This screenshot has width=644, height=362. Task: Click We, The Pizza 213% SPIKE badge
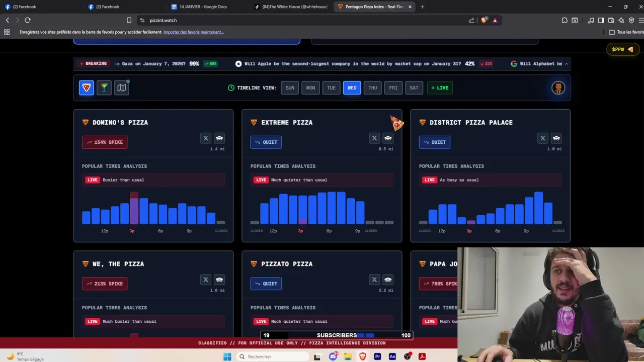click(105, 284)
